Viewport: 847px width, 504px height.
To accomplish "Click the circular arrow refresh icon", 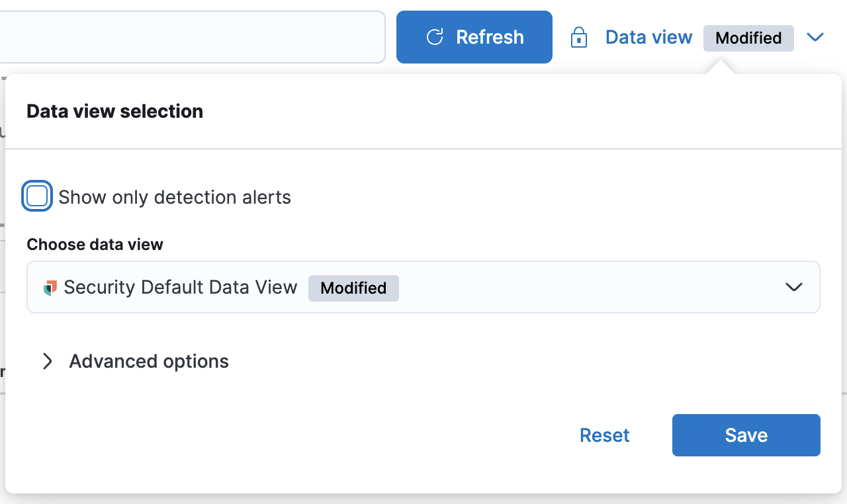I will click(435, 37).
